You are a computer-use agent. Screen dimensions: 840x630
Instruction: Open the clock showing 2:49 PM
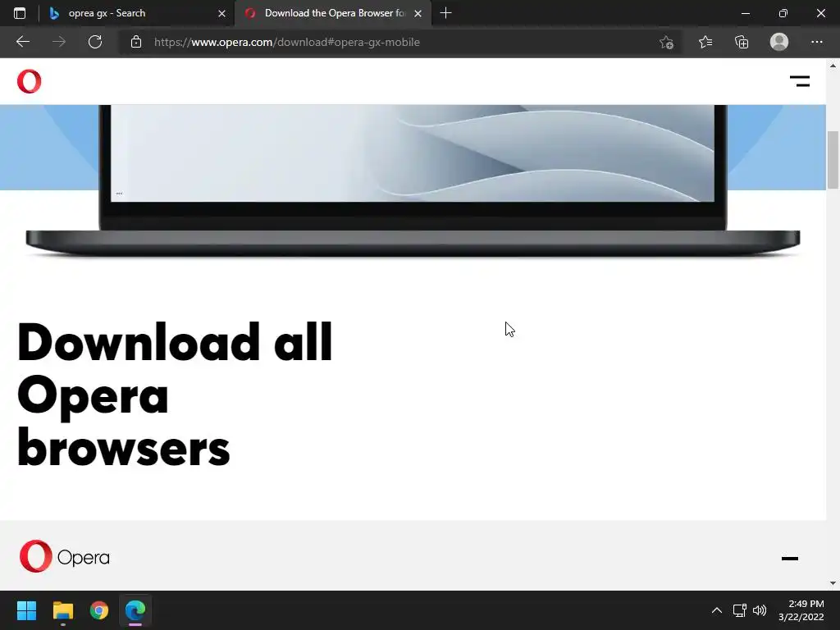click(x=801, y=610)
